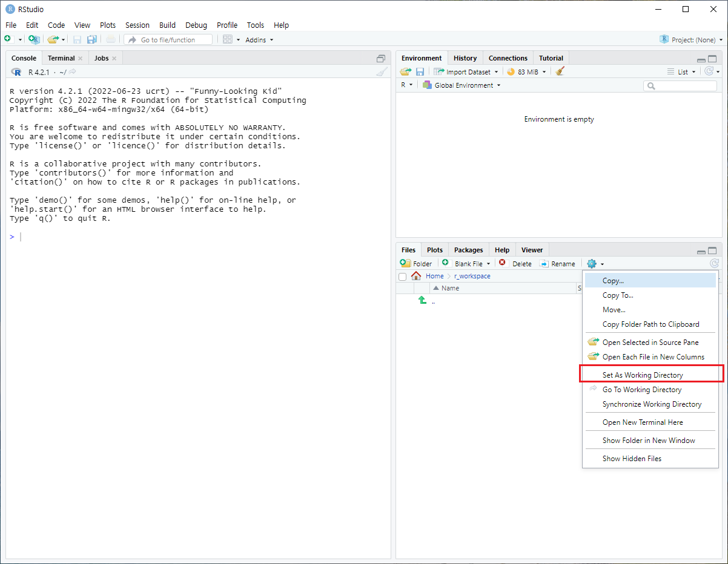This screenshot has width=728, height=564.
Task: Choose Copy... from the More menu
Action: (x=650, y=281)
